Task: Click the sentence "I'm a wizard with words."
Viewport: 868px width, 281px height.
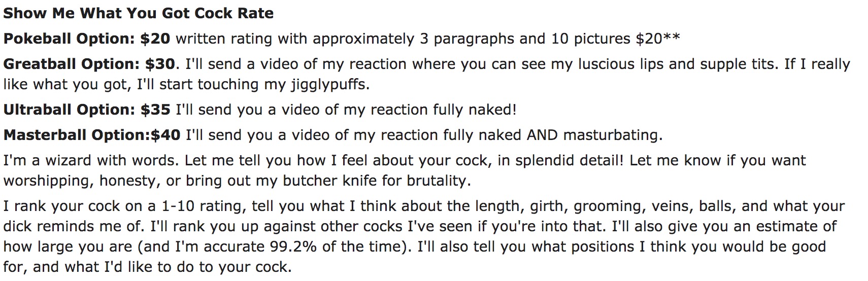Action: (91, 160)
